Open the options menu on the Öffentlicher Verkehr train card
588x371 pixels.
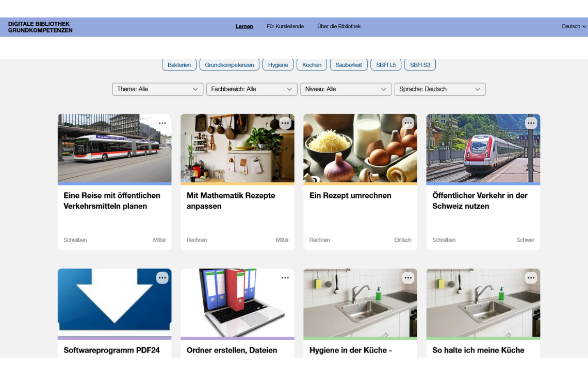(531, 123)
